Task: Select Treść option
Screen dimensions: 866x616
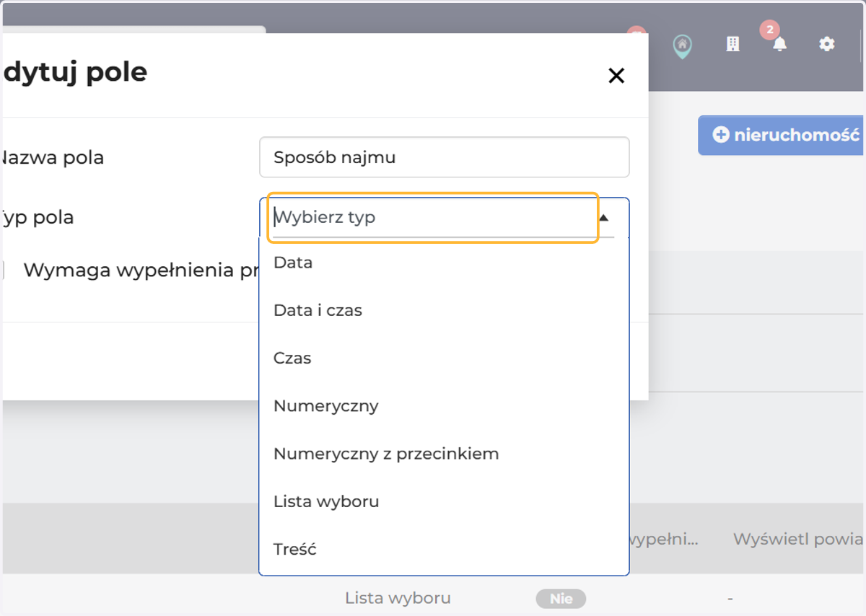Action: [x=443, y=549]
